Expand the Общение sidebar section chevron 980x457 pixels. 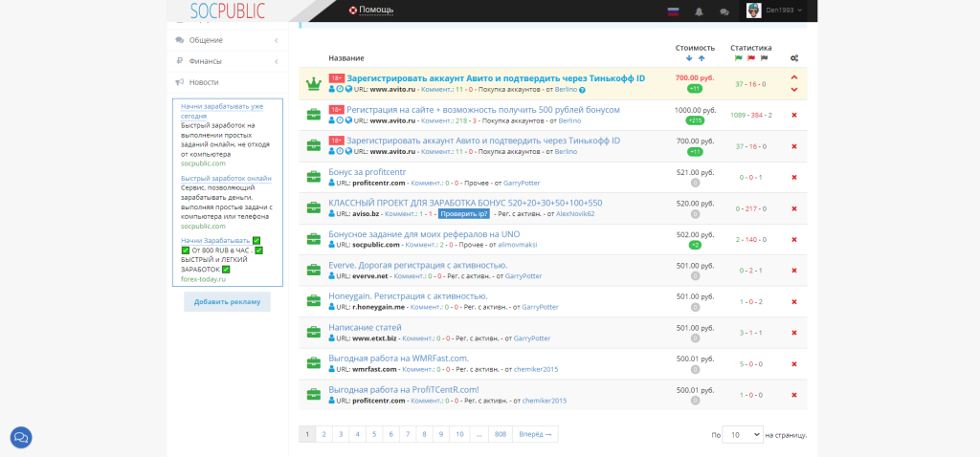point(277,40)
